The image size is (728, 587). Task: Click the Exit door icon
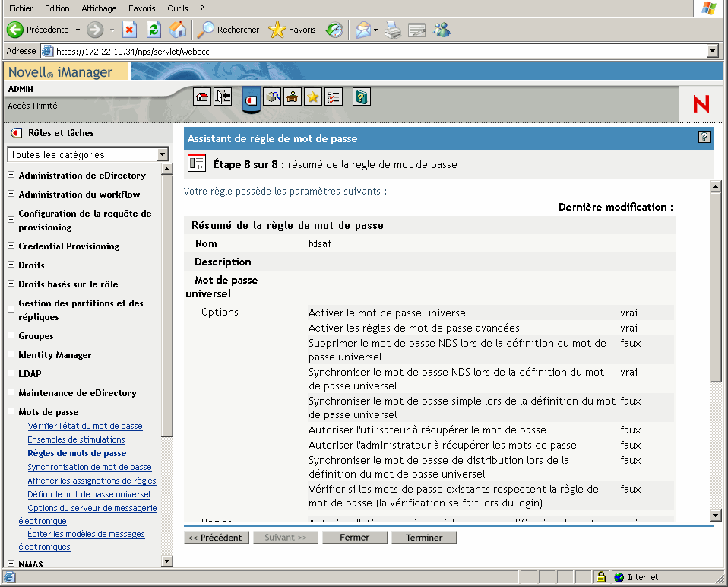point(223,97)
